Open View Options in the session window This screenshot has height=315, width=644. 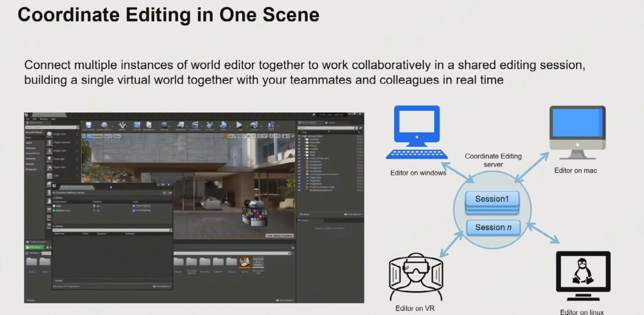pos(162,286)
